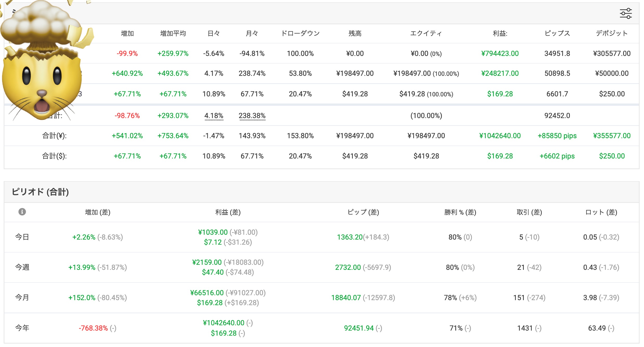The height and width of the screenshot is (347, 644).
Task: Select the 今週 period row
Action: [322, 267]
